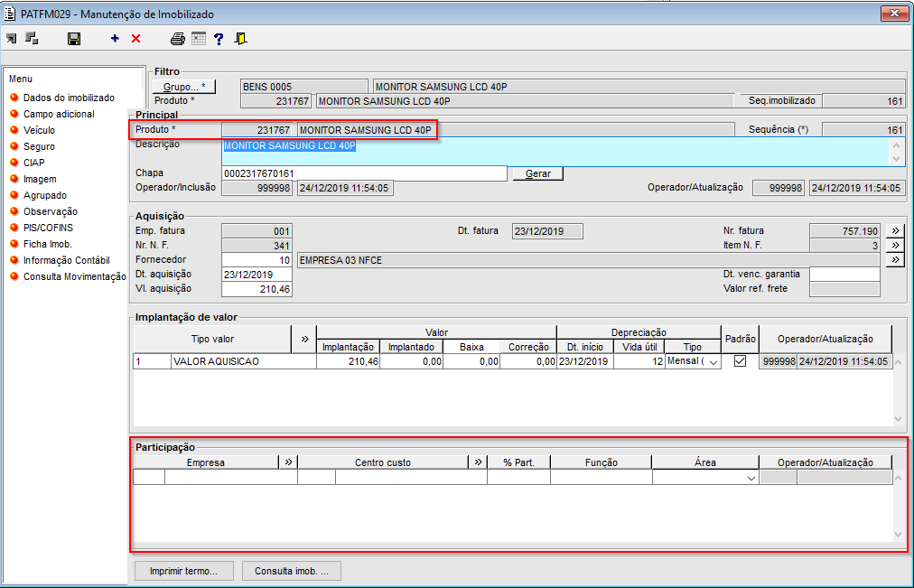
Task: Click the blue plus add record icon
Action: [115, 39]
